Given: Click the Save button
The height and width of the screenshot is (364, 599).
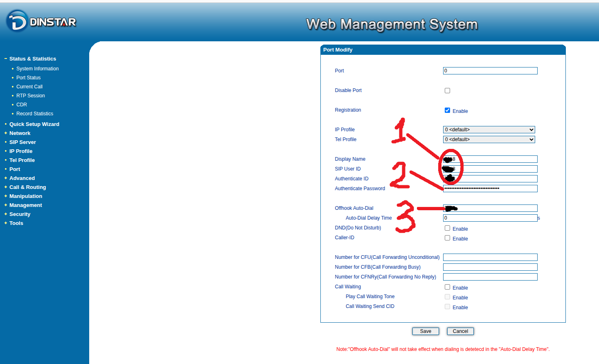Looking at the screenshot, I should point(426,331).
